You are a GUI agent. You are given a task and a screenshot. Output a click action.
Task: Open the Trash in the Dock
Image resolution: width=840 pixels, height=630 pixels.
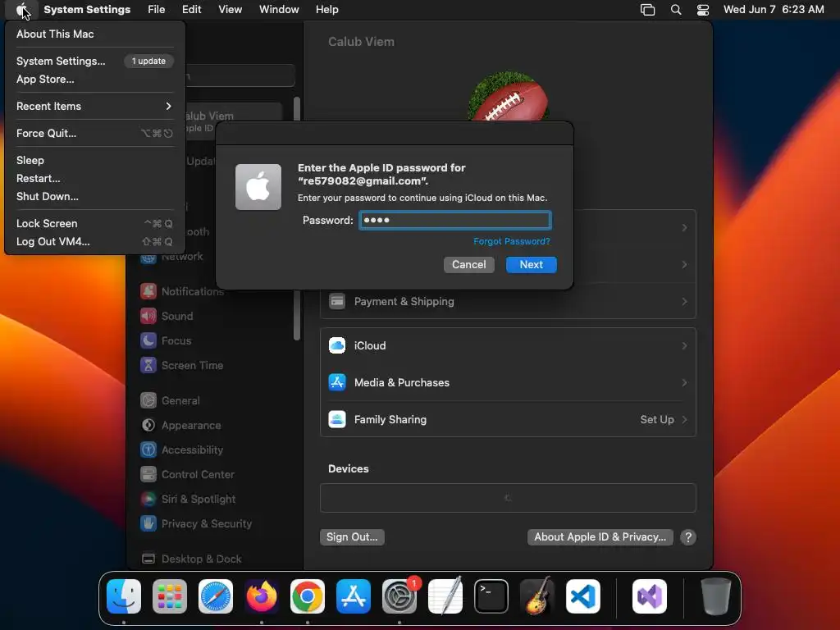click(x=715, y=596)
